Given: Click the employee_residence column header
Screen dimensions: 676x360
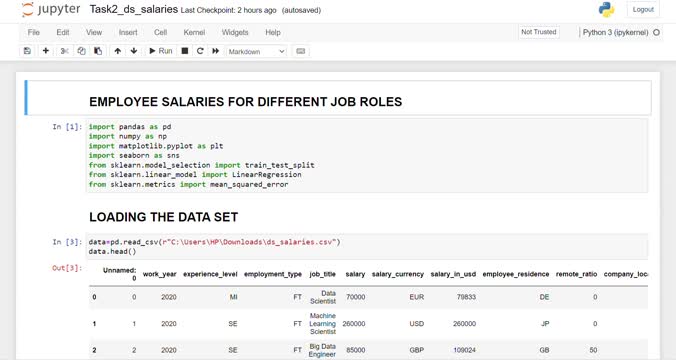Looking at the screenshot, I should point(516,274).
